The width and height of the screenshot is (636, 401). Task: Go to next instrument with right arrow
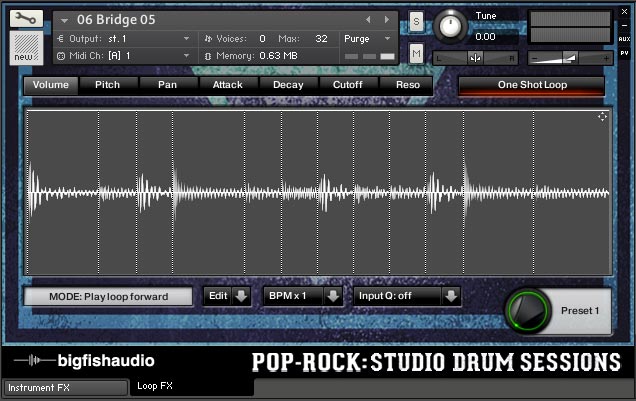pyautogui.click(x=387, y=19)
